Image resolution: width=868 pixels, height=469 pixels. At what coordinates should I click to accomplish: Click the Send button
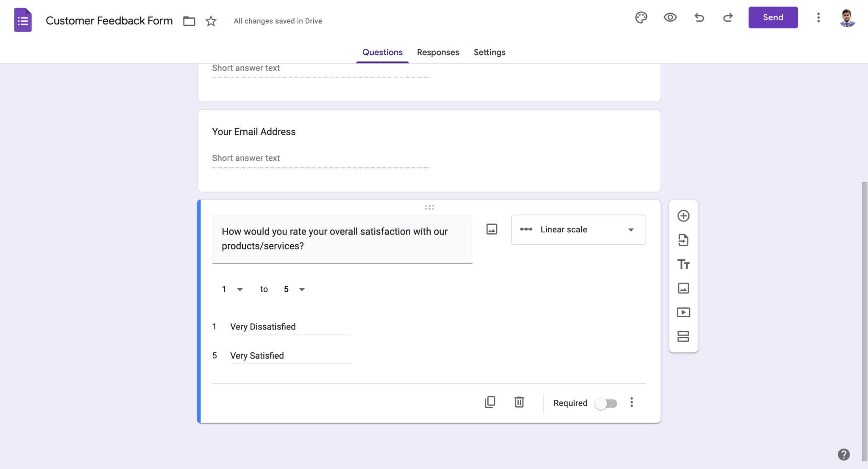[773, 17]
